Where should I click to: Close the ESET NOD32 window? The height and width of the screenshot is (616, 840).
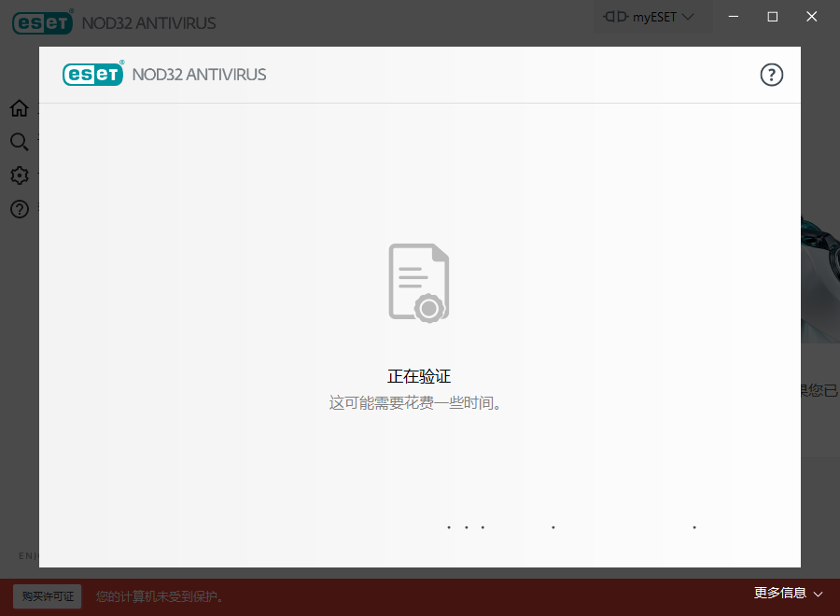tap(812, 17)
